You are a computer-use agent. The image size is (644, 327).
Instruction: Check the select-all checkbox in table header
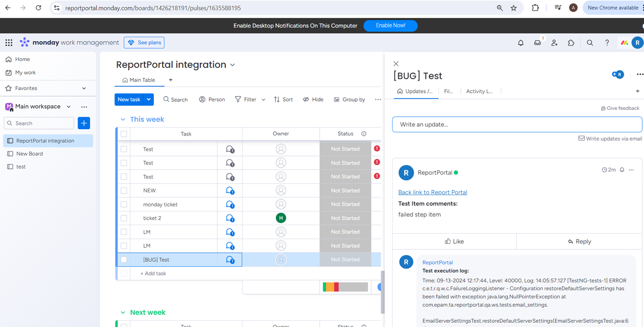(123, 133)
